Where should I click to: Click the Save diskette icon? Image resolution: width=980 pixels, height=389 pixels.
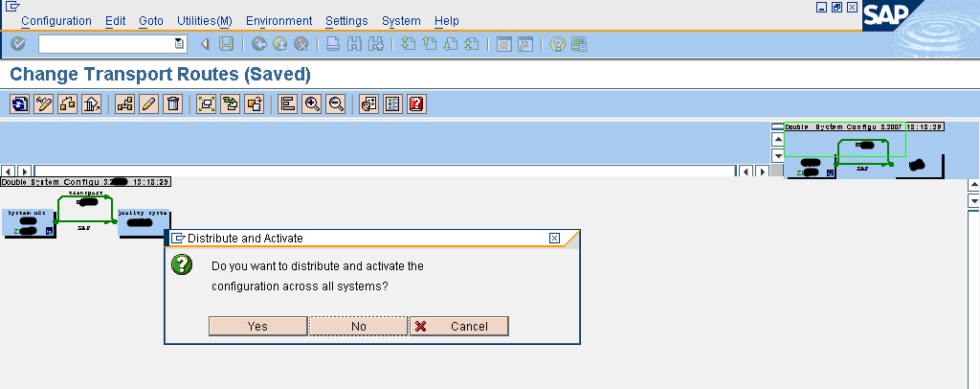pyautogui.click(x=226, y=44)
